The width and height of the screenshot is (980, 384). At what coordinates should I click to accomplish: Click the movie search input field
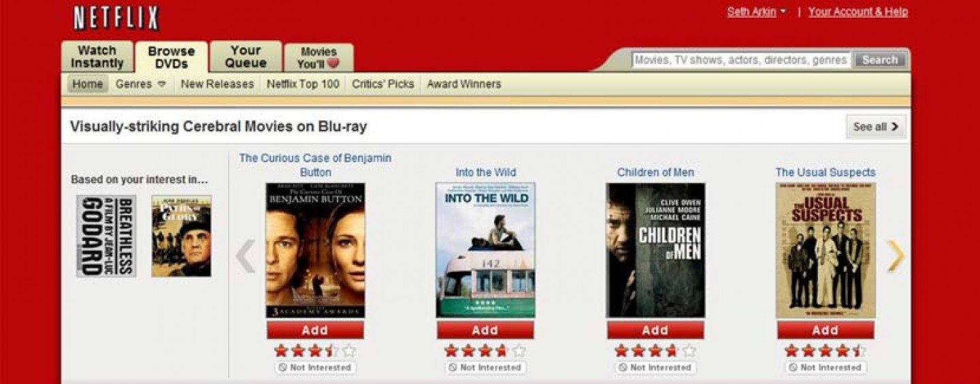point(741,60)
